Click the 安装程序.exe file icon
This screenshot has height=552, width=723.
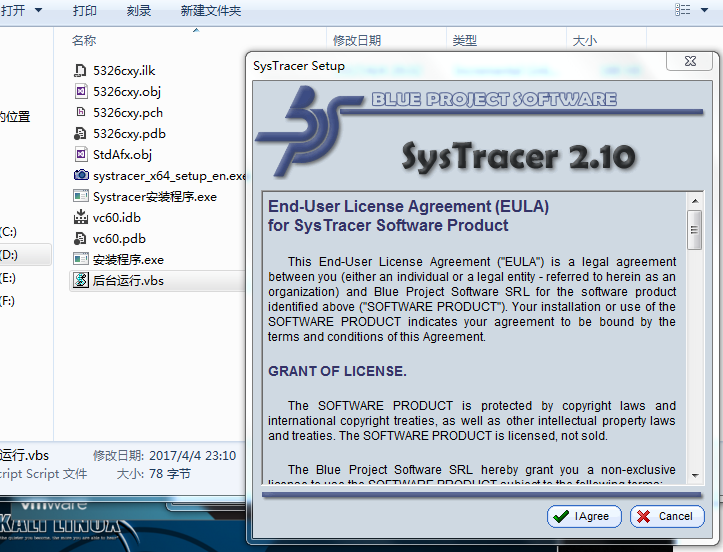point(81,259)
